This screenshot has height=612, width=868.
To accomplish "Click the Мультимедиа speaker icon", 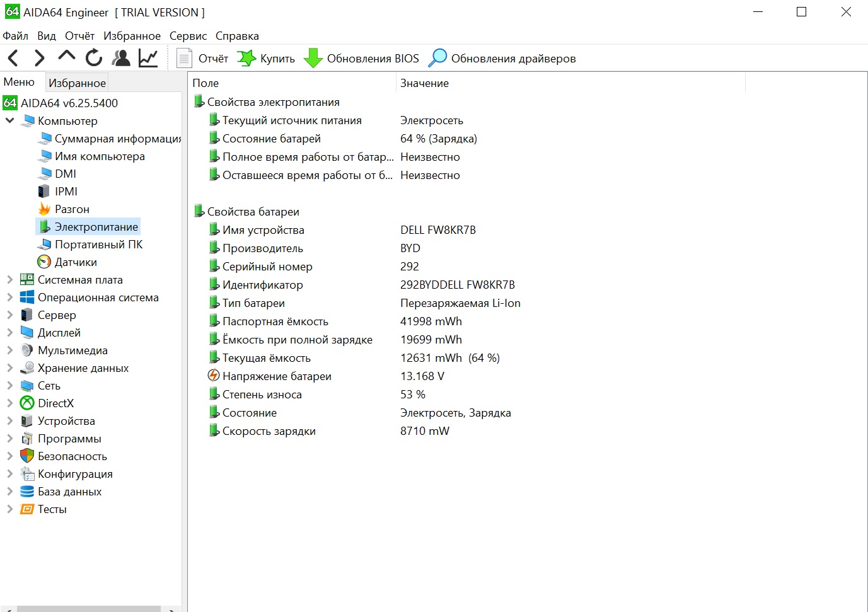I will tap(27, 350).
